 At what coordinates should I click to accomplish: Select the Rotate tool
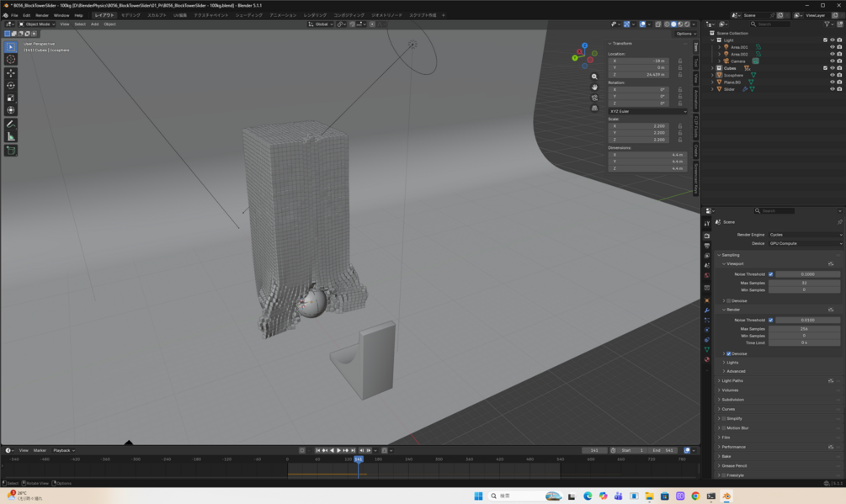(11, 85)
